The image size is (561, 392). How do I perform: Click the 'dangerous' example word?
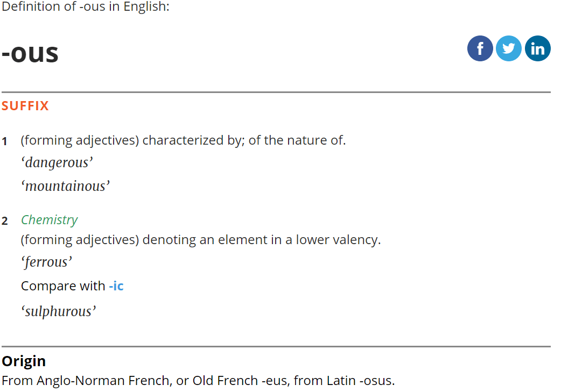point(57,162)
